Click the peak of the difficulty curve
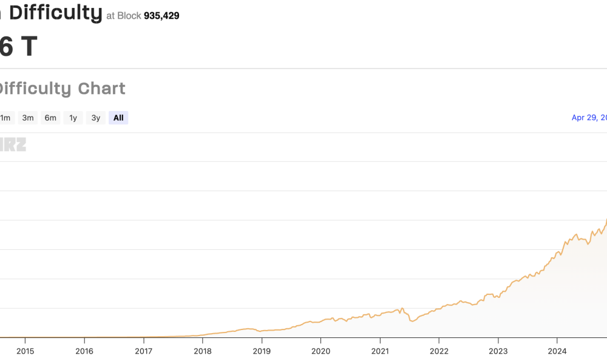This screenshot has width=607, height=364. [605, 220]
